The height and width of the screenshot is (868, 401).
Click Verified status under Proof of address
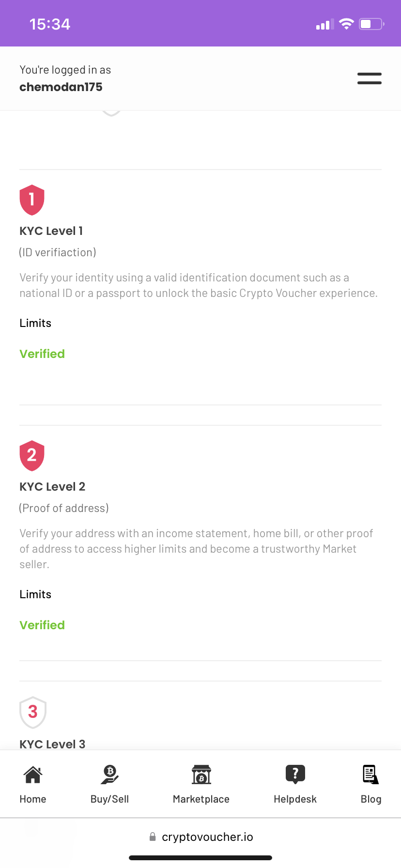(x=42, y=625)
